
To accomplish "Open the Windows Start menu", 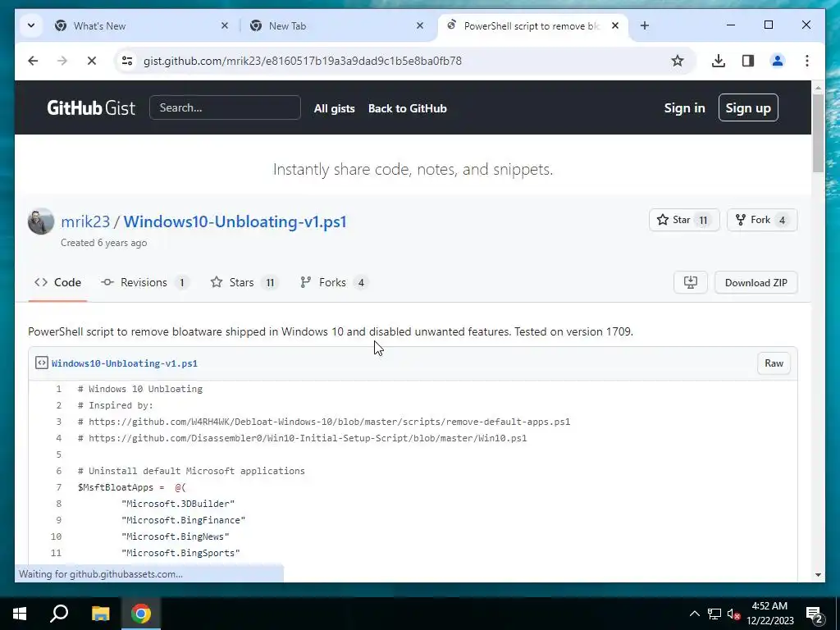I will coord(20,614).
